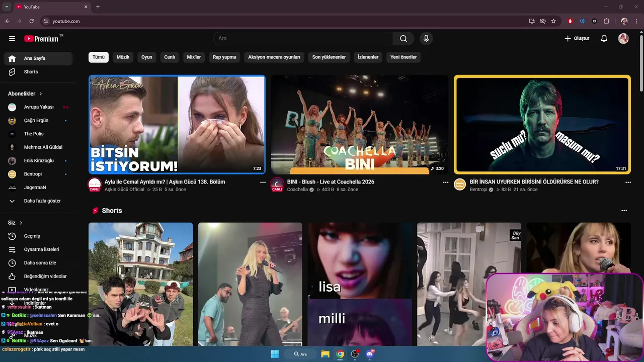Select Aksiyon-macera oyunları chip
Screen dimensions: 644x362
[x=274, y=57]
